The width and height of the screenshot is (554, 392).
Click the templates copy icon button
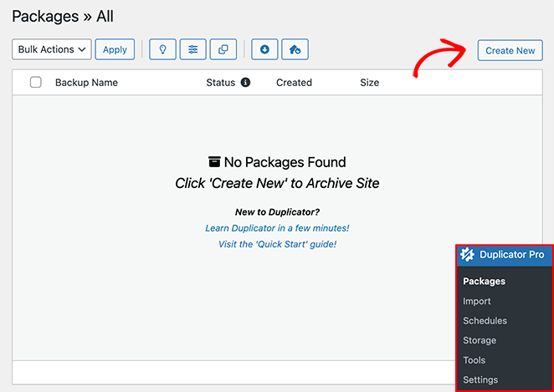coord(223,49)
